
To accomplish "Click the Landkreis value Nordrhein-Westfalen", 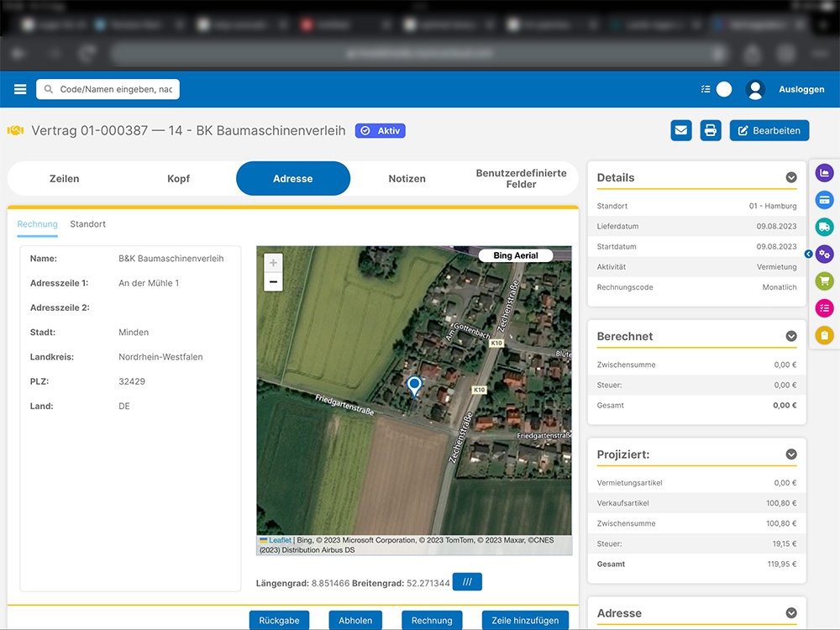I will click(160, 357).
